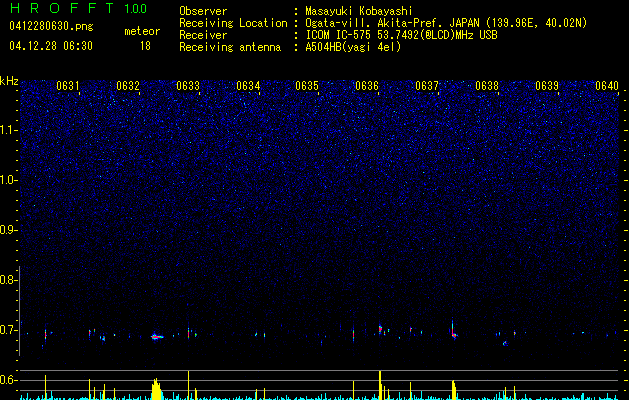Click the 0636 time marker

pos(367,86)
